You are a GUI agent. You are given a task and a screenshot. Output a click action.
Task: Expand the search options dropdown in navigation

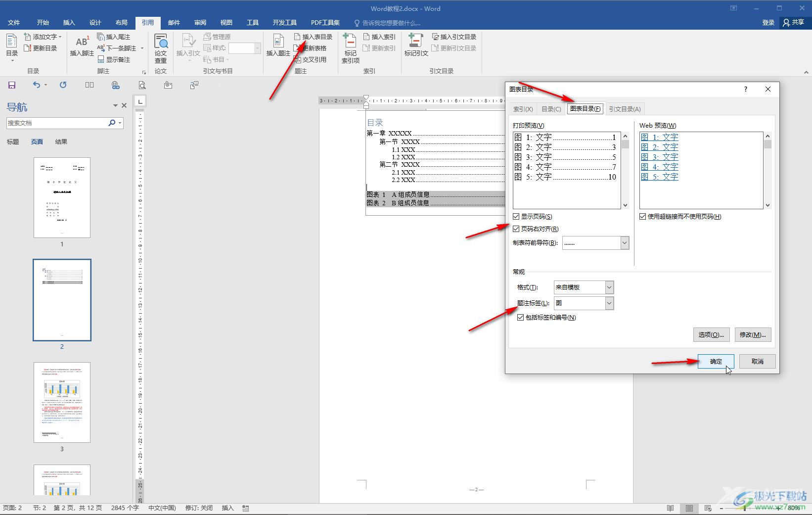click(120, 123)
